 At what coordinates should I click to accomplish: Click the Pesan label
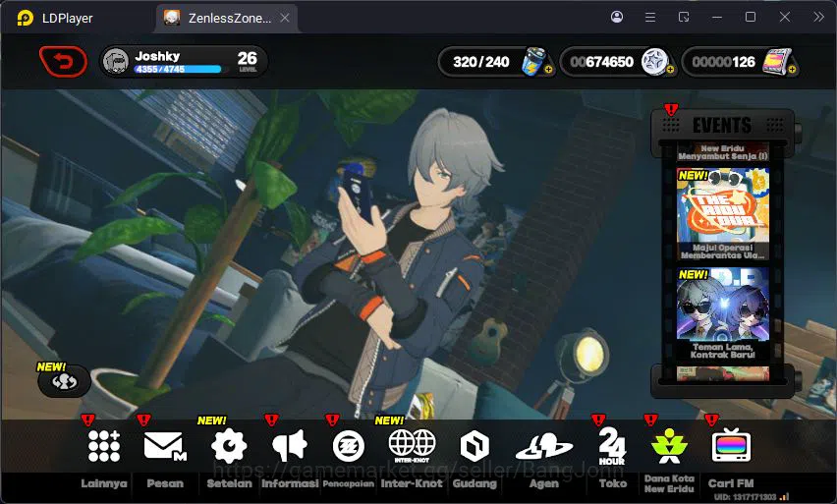coord(165,483)
